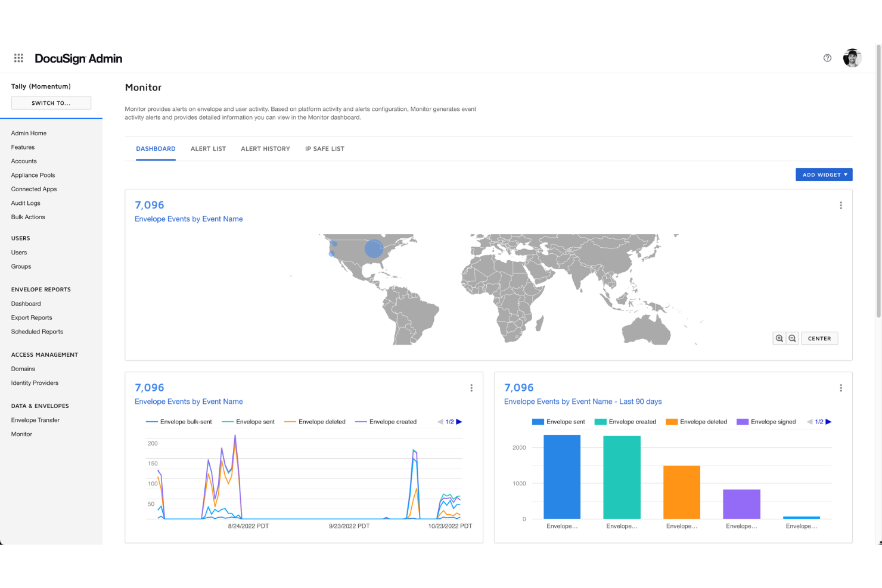882x588 pixels.
Task: Click the zoom-out icon on the world map
Action: click(x=792, y=338)
